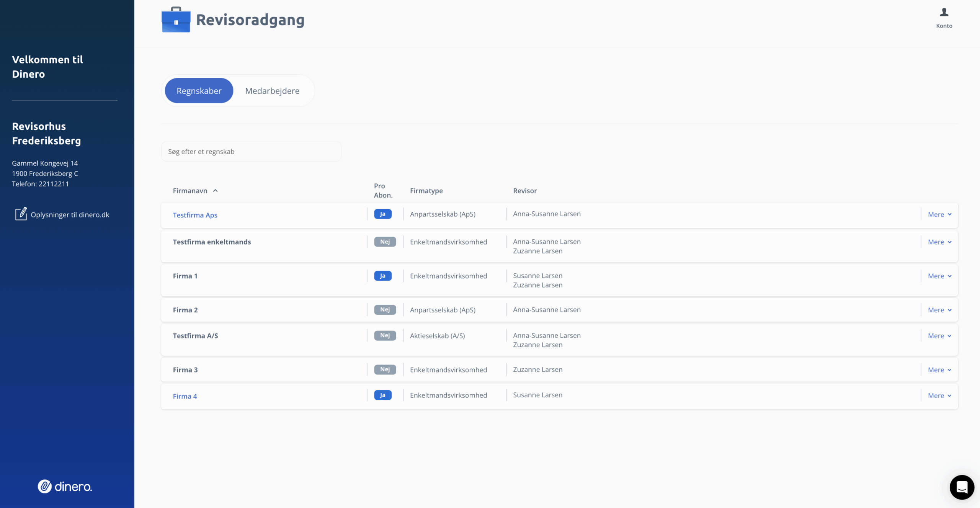Click the Nej badge for Firma 2
The height and width of the screenshot is (508, 980).
(x=385, y=309)
